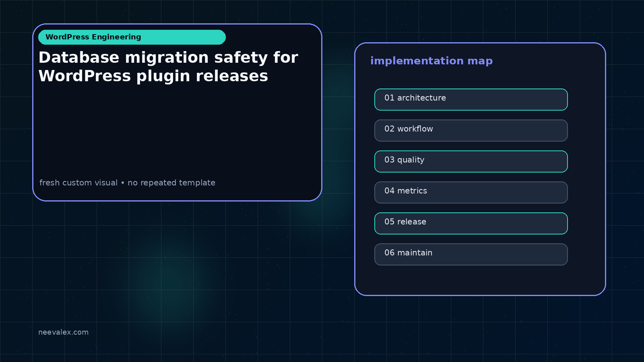Click the fresh custom visual caption

(127, 183)
